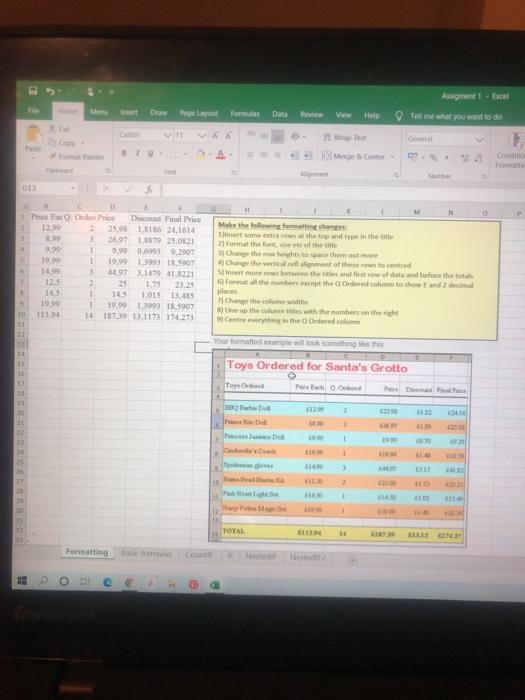Image resolution: width=525 pixels, height=700 pixels.
Task: Apply Percent Style format
Action: (433, 158)
